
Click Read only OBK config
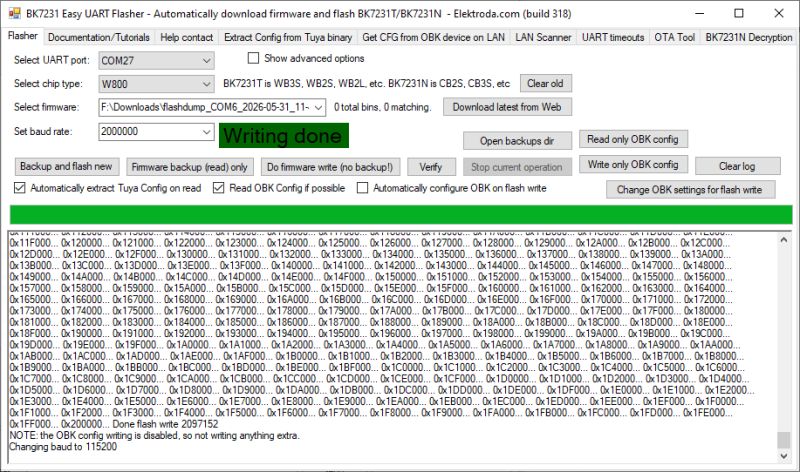[x=633, y=139]
